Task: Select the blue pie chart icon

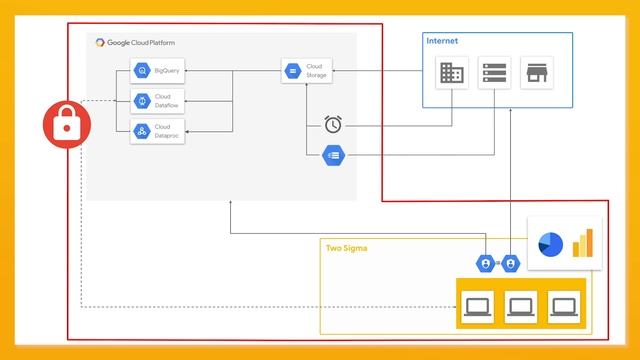Action: pos(550,244)
